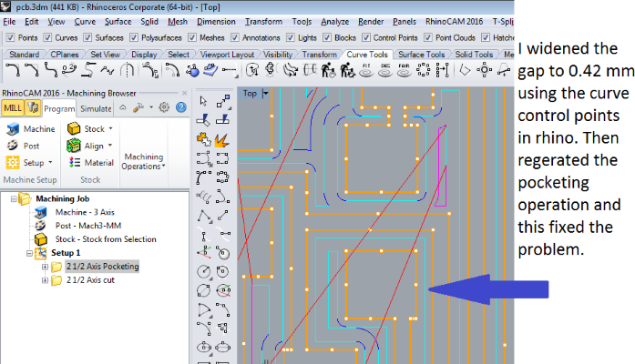Select the circle center-radius tool icon
The width and height of the screenshot is (635, 364).
pos(203,271)
